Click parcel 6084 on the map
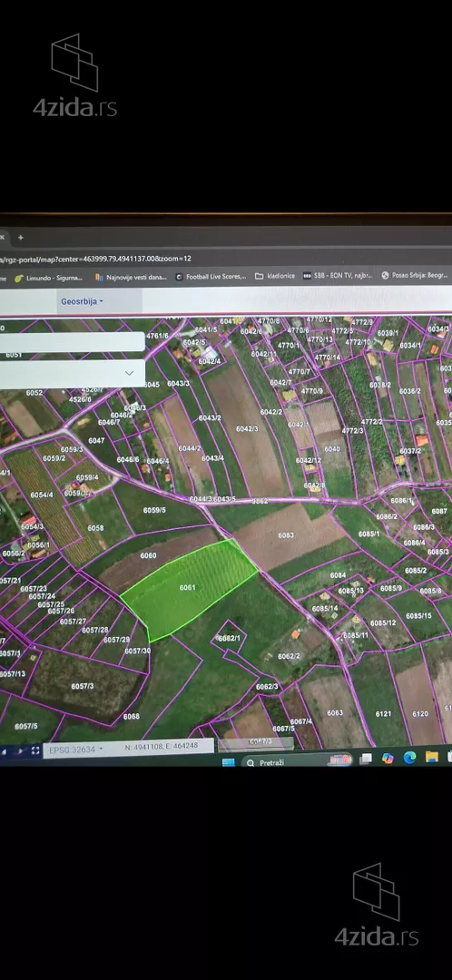The width and height of the screenshot is (452, 980). click(x=339, y=575)
